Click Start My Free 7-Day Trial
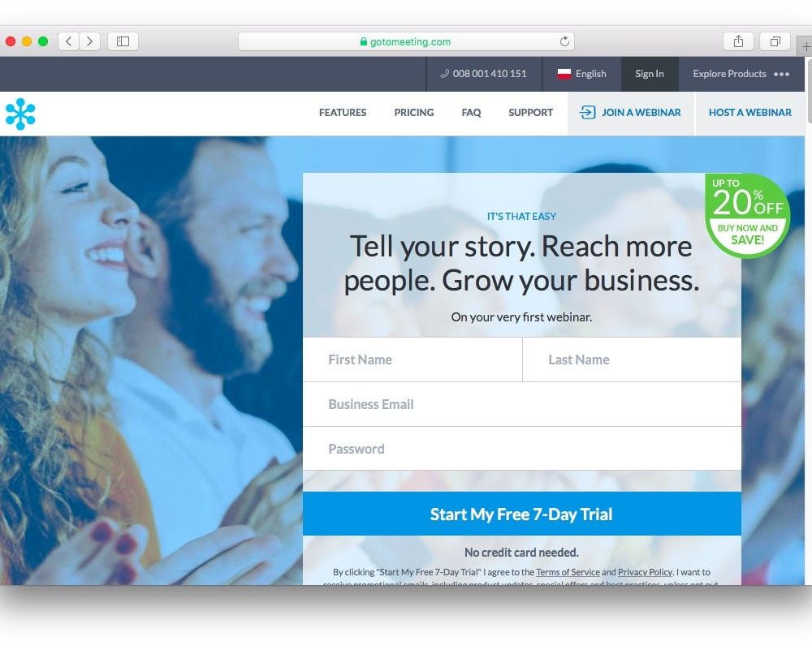 (522, 514)
